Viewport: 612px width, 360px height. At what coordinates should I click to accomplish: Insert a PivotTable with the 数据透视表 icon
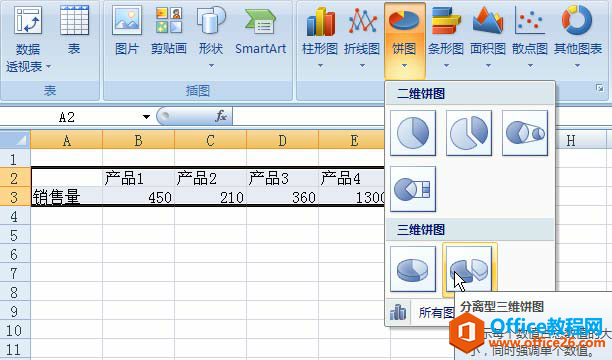tap(28, 21)
